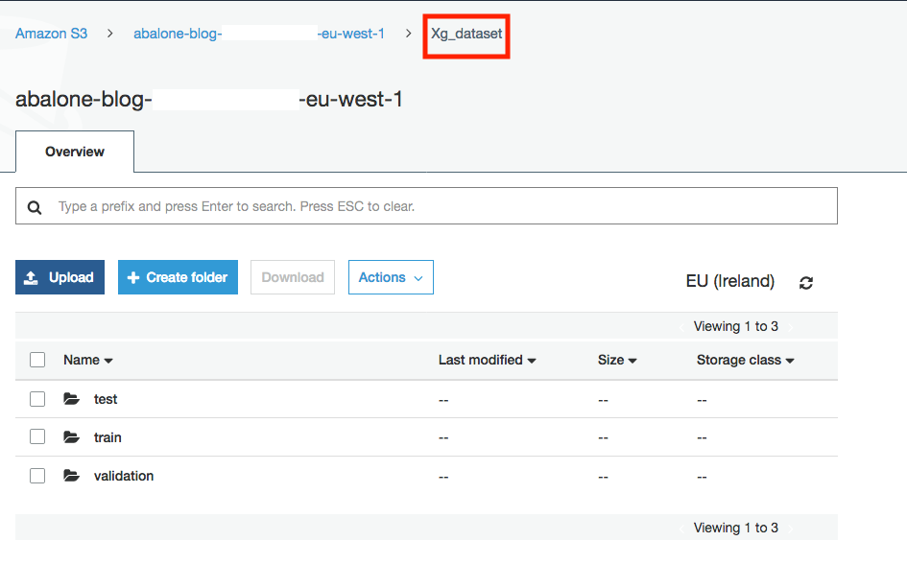The width and height of the screenshot is (907, 588).
Task: Click the next page arrow below the table
Action: (790, 529)
